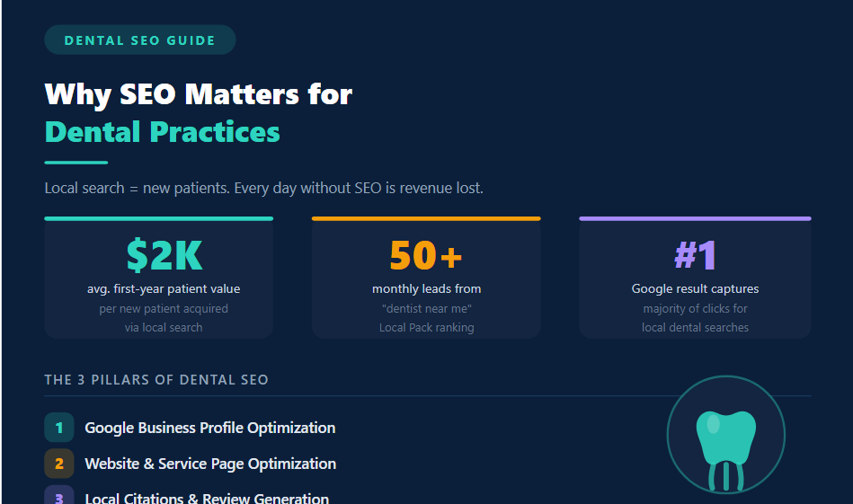
Task: Select 'Website & Service Page Optimization' text
Action: pyautogui.click(x=210, y=464)
